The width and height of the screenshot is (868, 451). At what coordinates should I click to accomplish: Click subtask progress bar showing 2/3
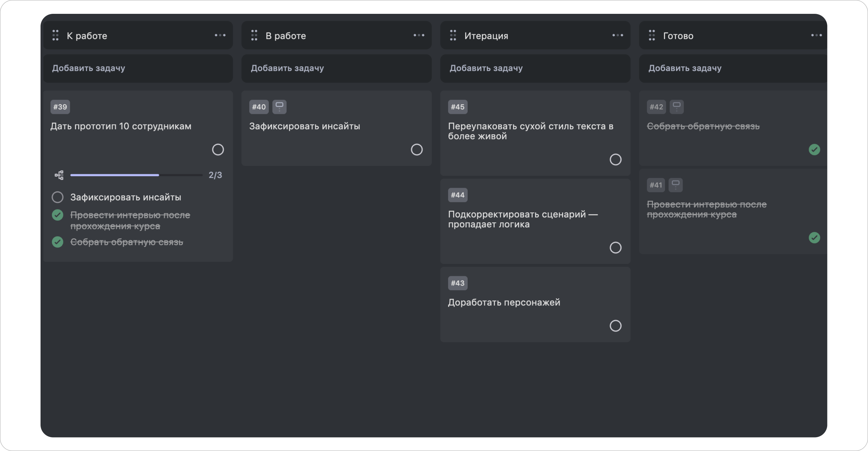tap(136, 175)
